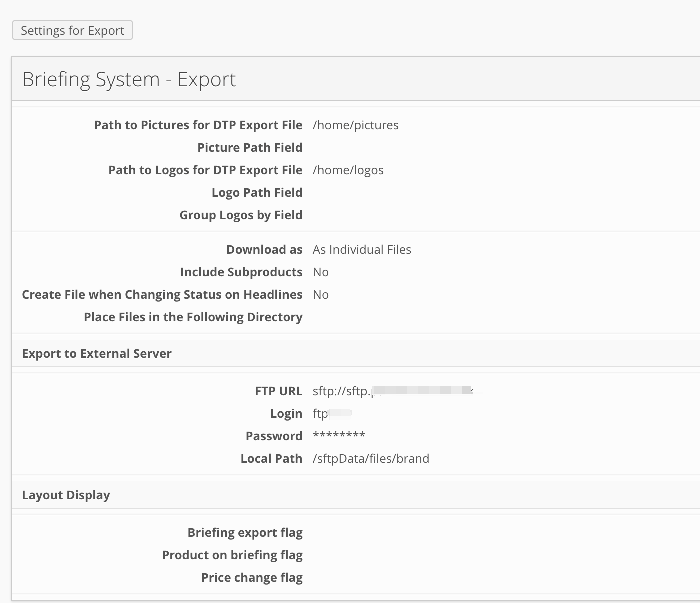
Task: Select the "Briefing export flag" label
Action: point(245,533)
